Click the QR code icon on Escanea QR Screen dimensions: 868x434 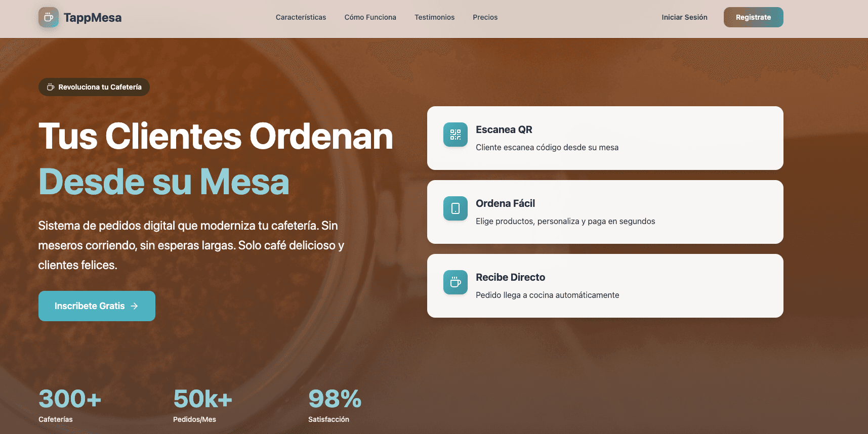tap(456, 135)
